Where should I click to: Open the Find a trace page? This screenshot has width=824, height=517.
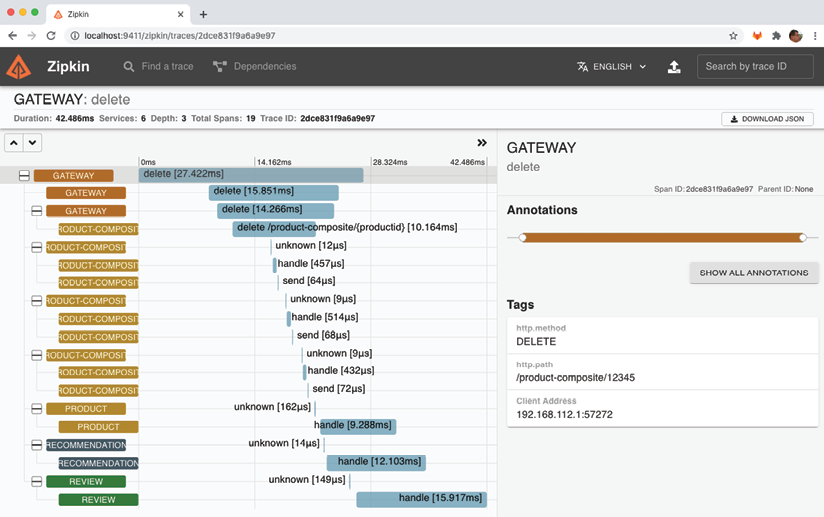[158, 67]
